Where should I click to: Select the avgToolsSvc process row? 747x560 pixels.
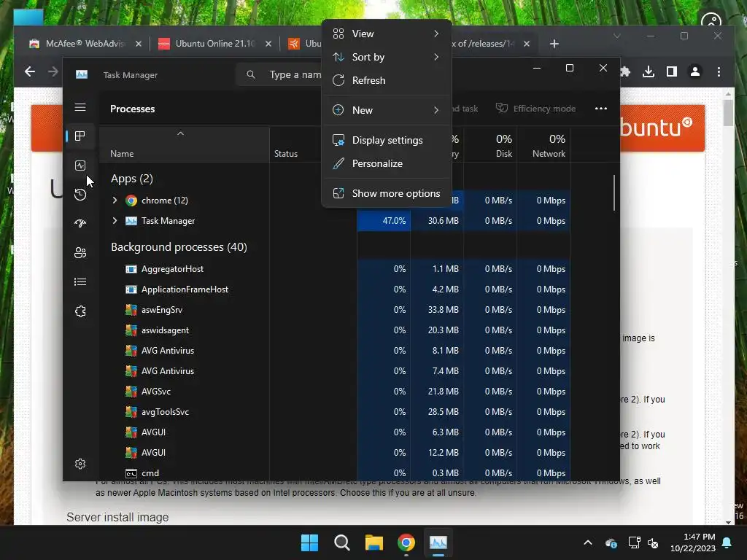(x=334, y=412)
